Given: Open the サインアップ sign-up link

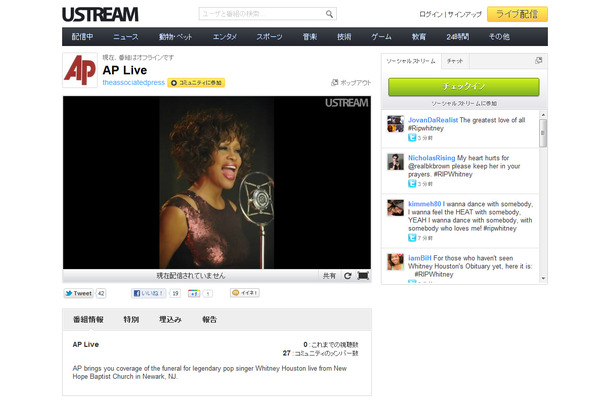Looking at the screenshot, I should 465,14.
